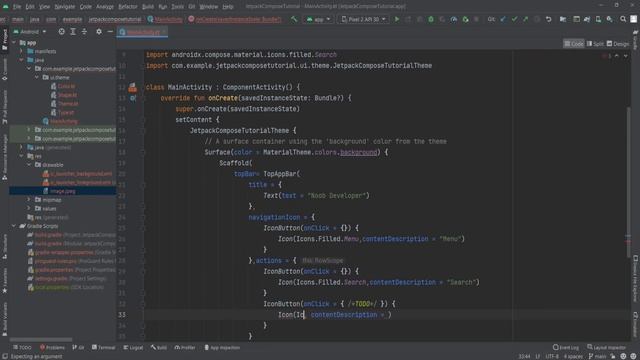Viewport: 640px width, 360px height.
Task: Open Search Everywhere magnifier icon
Action: click(x=623, y=19)
